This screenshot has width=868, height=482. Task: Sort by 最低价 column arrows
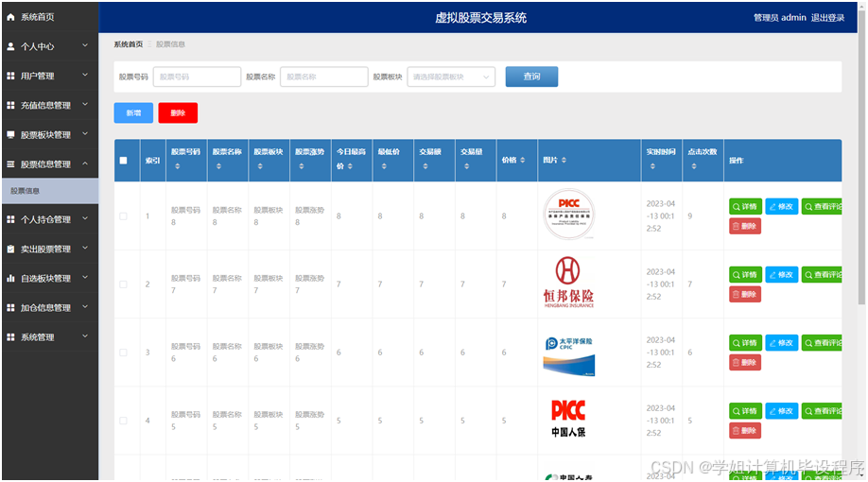[x=384, y=166]
